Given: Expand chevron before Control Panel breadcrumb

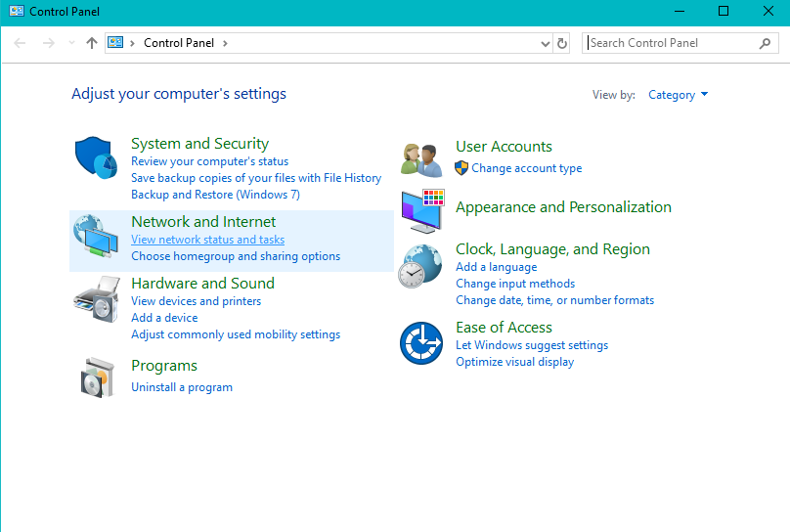Looking at the screenshot, I should [x=132, y=43].
